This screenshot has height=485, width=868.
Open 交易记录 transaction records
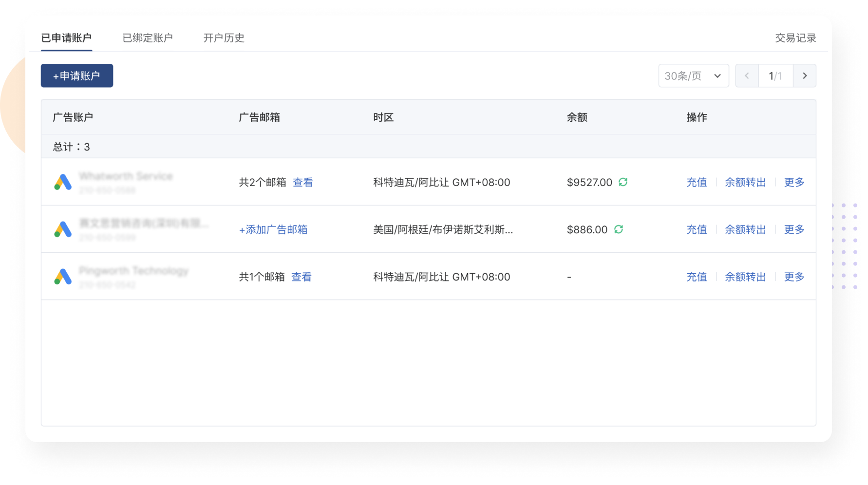[x=795, y=38]
